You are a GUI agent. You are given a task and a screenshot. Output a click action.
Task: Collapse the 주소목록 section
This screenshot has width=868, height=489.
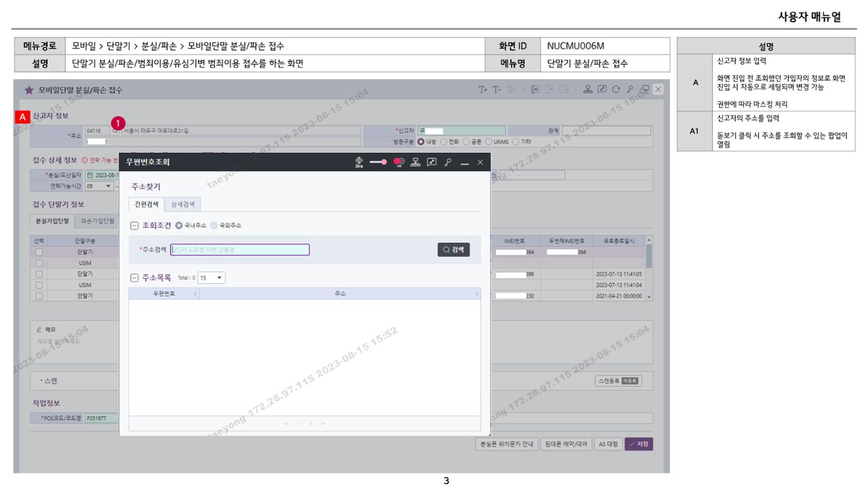pos(135,278)
